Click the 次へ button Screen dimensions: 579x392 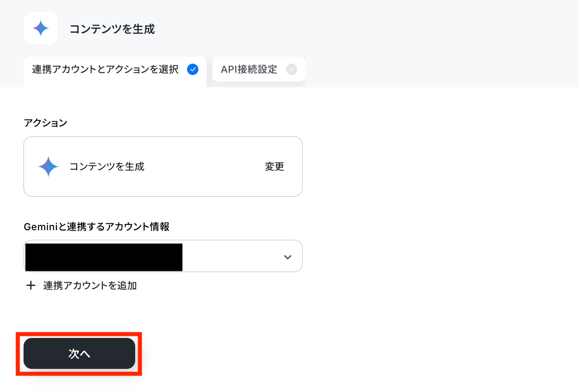click(x=79, y=354)
